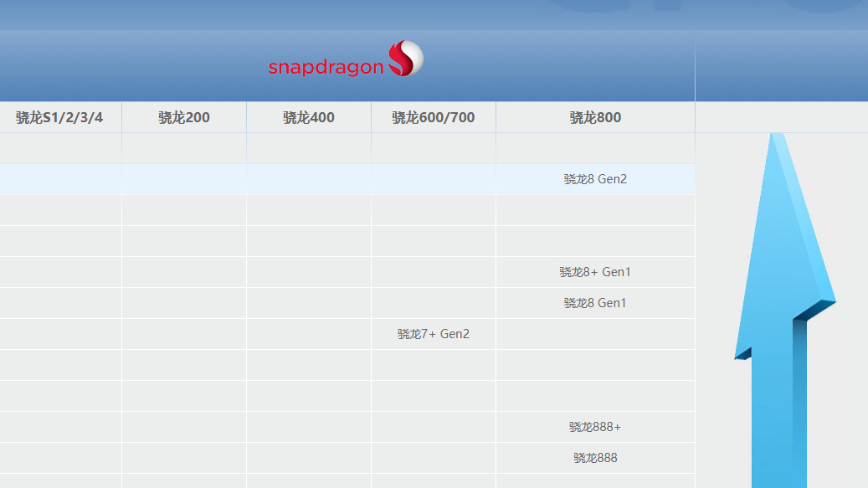
Task: Click empty 骁龙200 cell in 骁龙8 Gen1 row
Action: (184, 303)
